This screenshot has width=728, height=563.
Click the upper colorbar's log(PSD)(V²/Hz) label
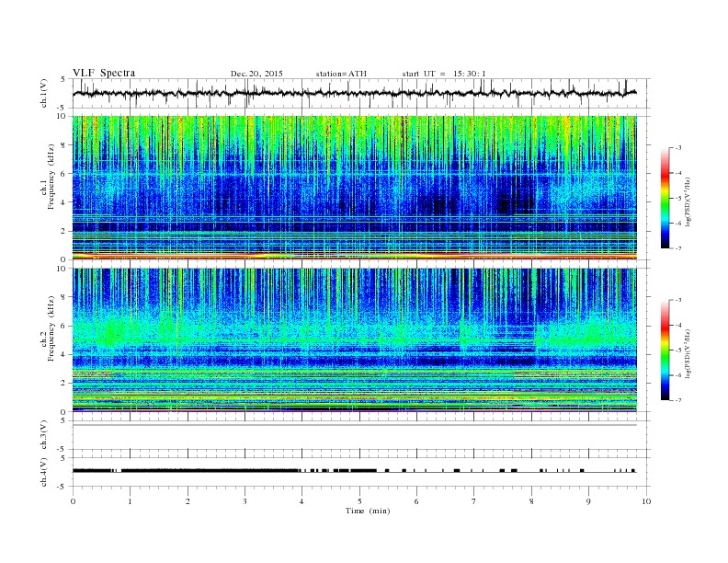click(688, 201)
